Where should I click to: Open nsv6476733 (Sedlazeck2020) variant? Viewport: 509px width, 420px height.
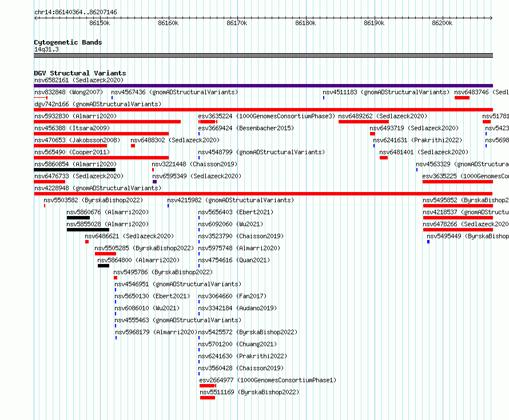coord(79,176)
